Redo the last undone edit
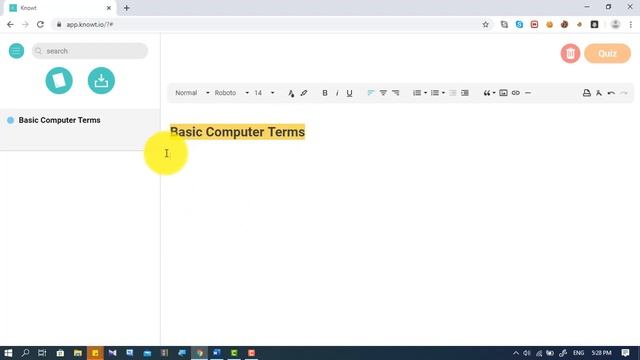The width and height of the screenshot is (640, 360). coord(623,93)
